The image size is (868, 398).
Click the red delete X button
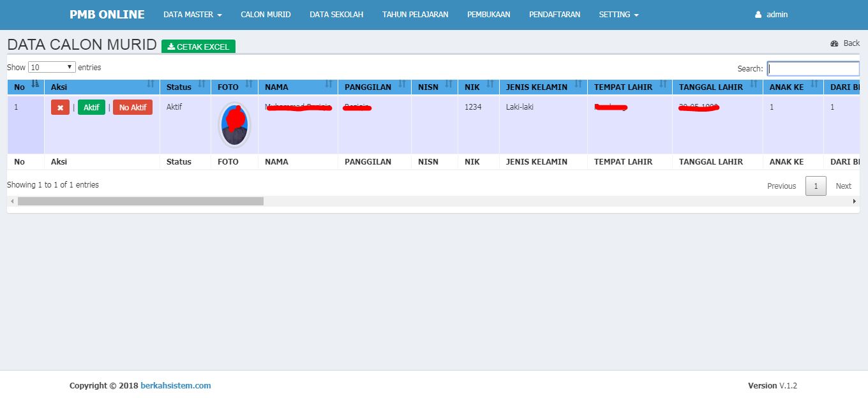pos(60,108)
